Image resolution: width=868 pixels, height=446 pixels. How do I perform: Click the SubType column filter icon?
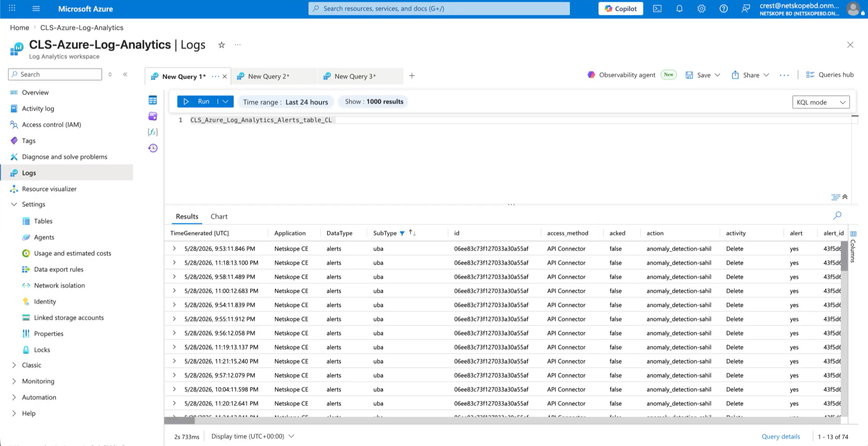point(402,233)
